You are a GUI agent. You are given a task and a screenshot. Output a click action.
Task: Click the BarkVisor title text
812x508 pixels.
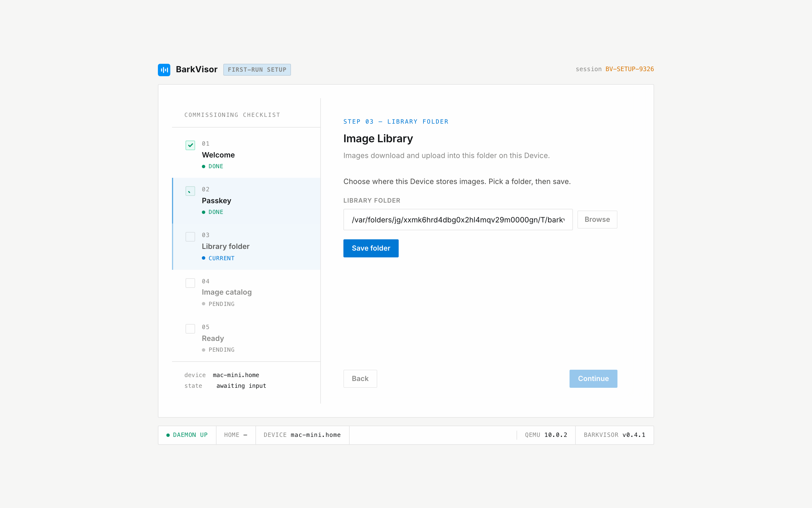tap(197, 69)
